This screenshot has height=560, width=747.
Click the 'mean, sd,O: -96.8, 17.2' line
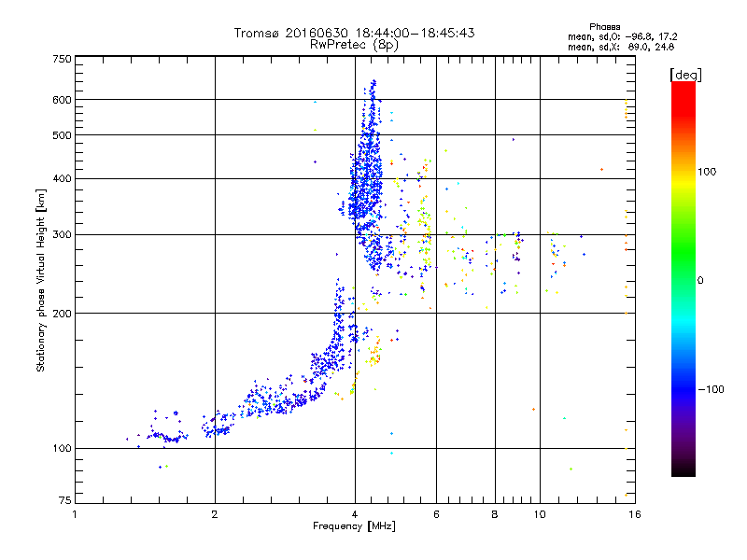pyautogui.click(x=622, y=36)
